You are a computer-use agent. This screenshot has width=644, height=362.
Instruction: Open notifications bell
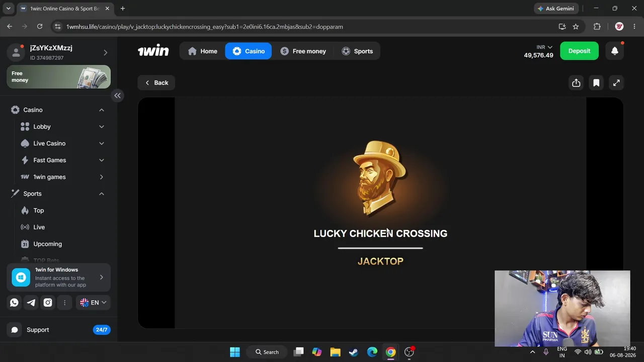coord(614,51)
